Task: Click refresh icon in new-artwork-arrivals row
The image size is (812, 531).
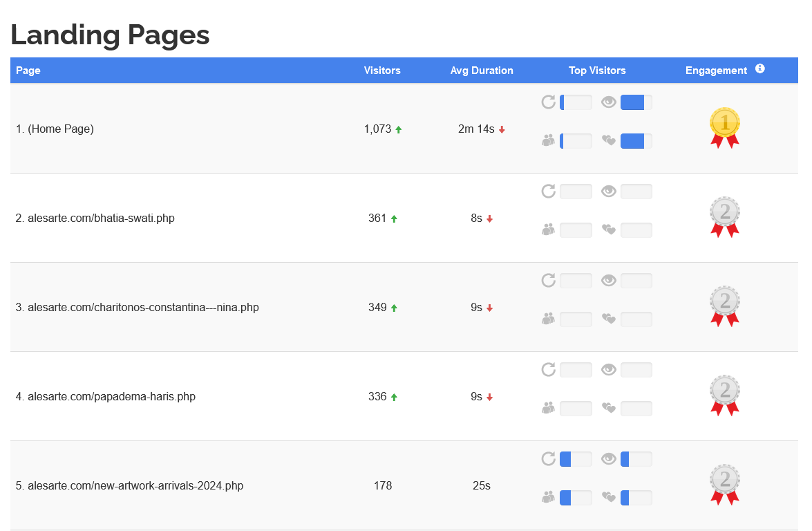Action: click(549, 458)
